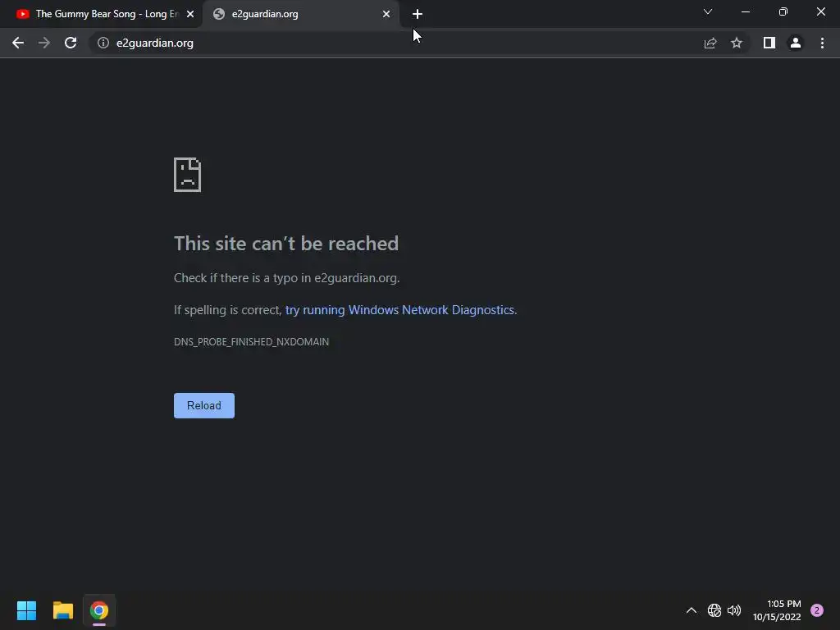Open File Explorer from taskbar
This screenshot has height=630, width=840.
pos(62,610)
